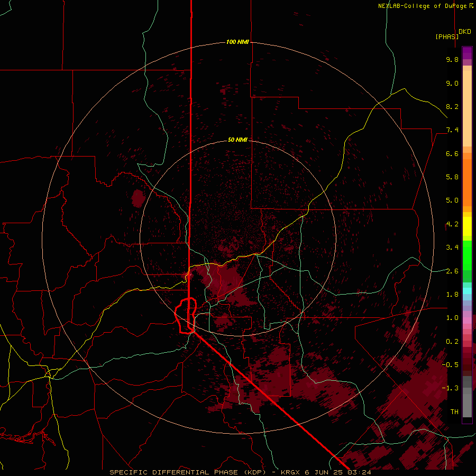Select the 5.8 scale value
Viewport: 476px width, 476px height.
click(x=452, y=177)
